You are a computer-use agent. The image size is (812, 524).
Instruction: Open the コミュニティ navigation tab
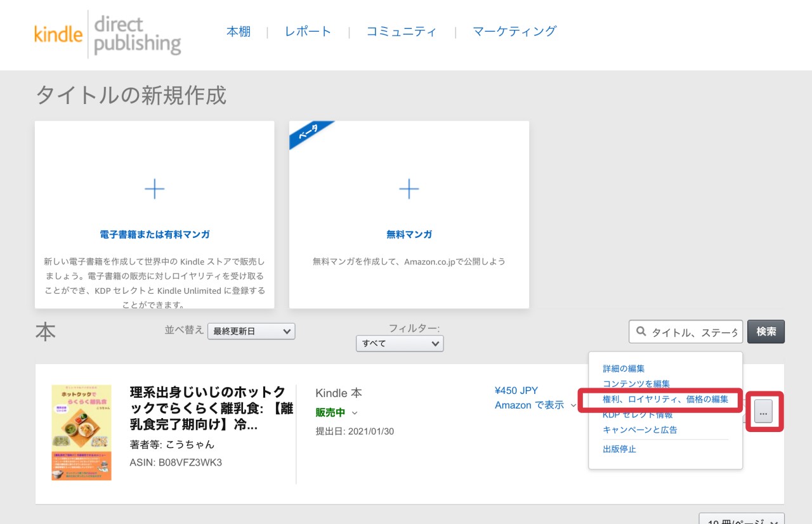pos(402,32)
